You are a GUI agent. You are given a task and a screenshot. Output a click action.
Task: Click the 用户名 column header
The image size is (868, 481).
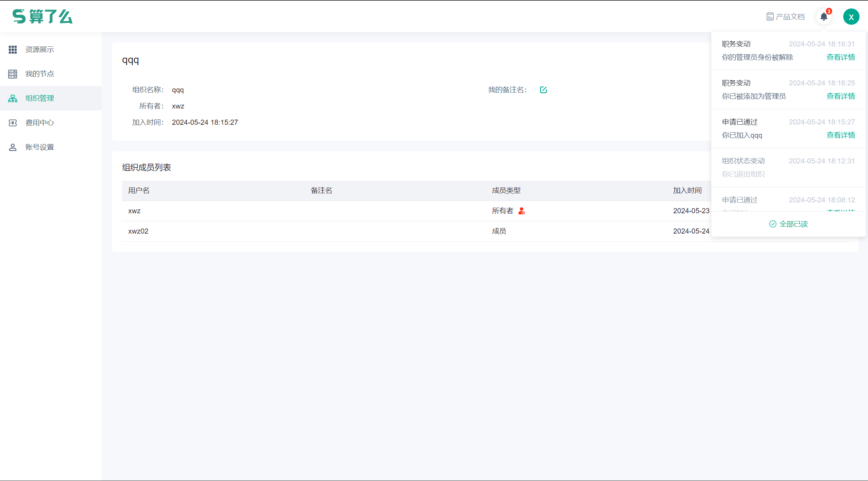pyautogui.click(x=139, y=191)
